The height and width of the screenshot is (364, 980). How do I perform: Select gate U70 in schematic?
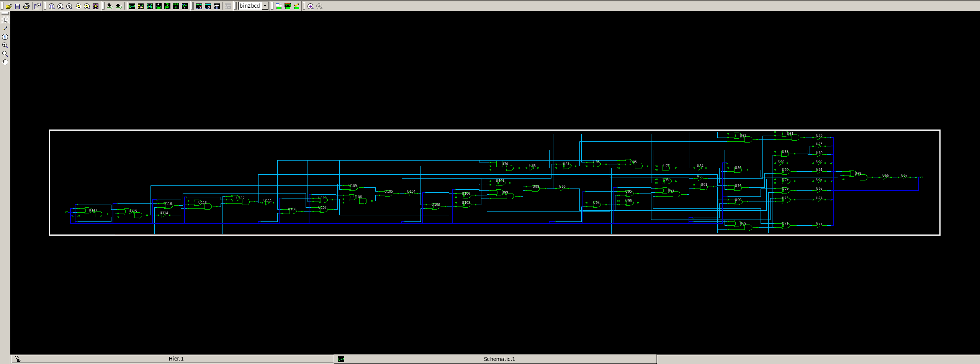pos(505,166)
